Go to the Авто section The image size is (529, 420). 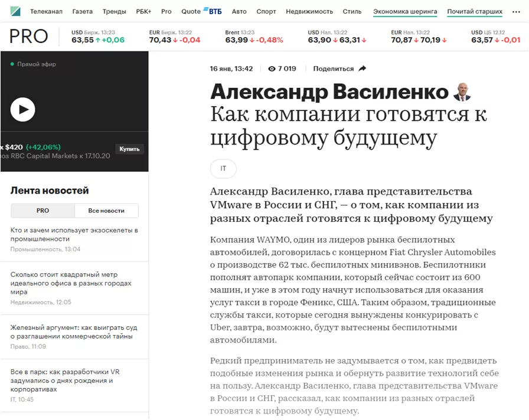click(239, 11)
